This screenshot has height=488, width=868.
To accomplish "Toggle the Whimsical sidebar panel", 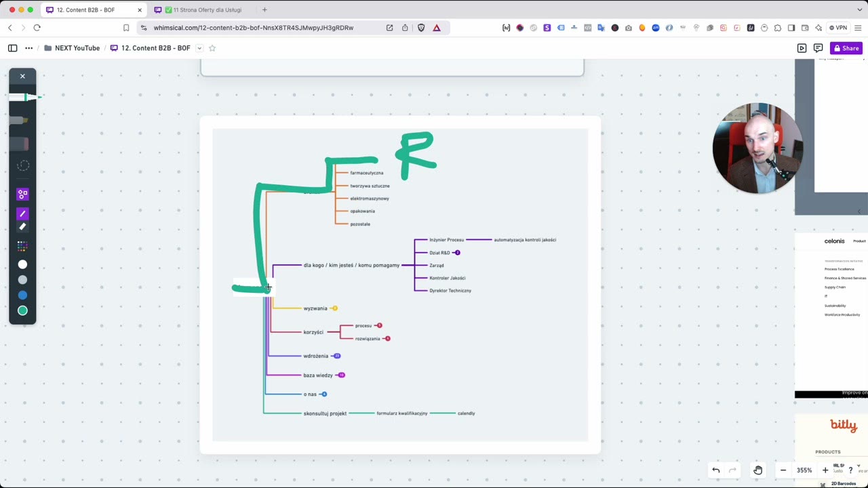I will point(12,48).
